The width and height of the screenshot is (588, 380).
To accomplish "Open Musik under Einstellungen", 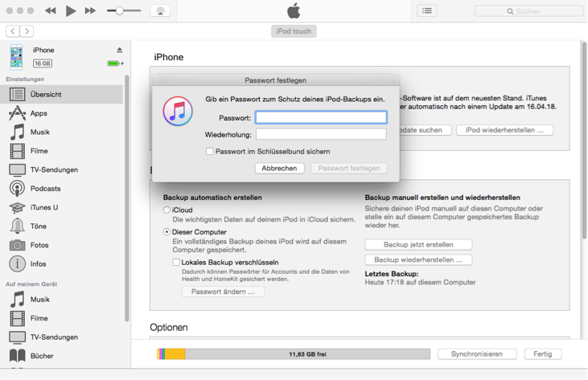I will 61,132.
